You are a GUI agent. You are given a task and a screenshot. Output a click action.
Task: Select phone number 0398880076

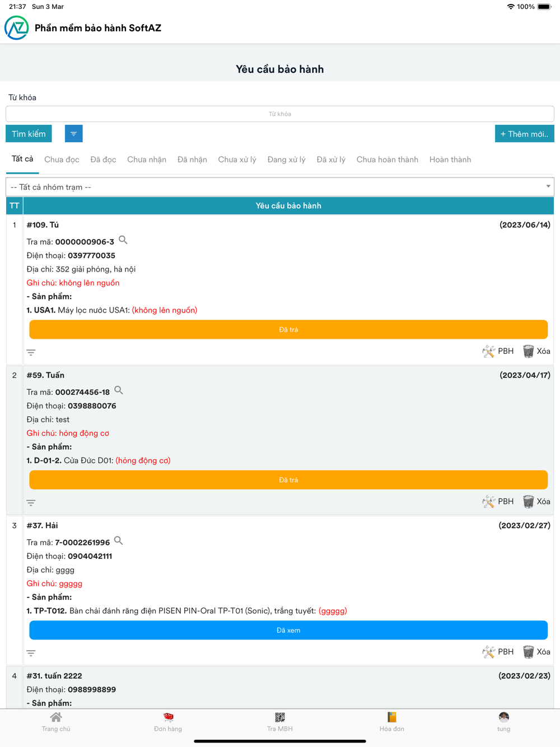point(92,406)
